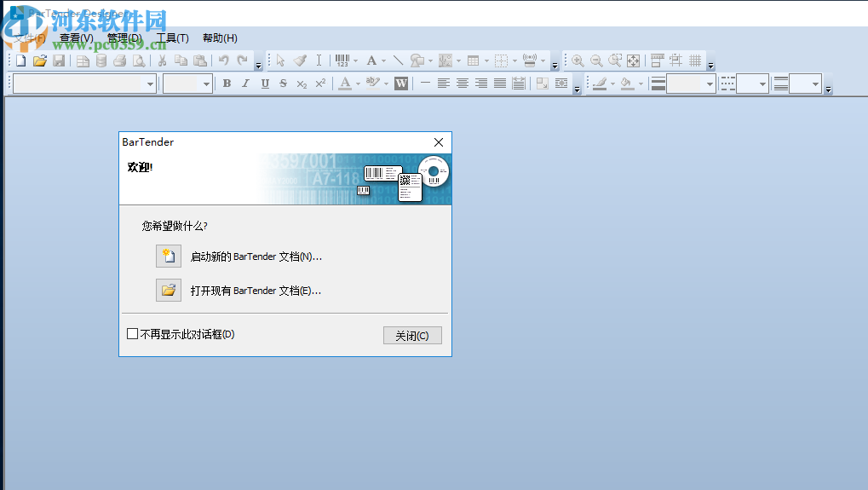Click the Print icon in toolbar

click(119, 61)
